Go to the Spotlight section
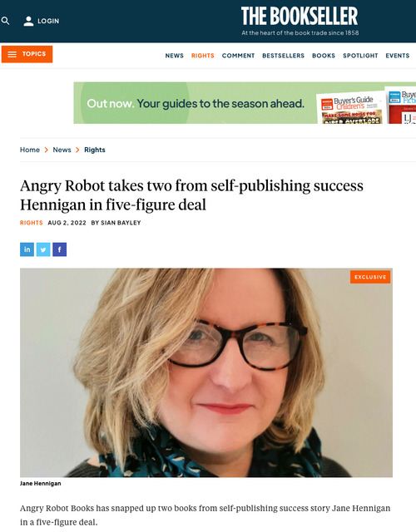 [x=360, y=56]
